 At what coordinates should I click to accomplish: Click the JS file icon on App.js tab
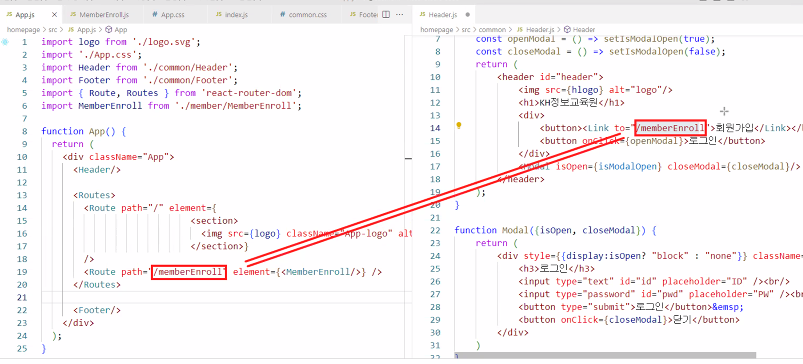coord(9,14)
